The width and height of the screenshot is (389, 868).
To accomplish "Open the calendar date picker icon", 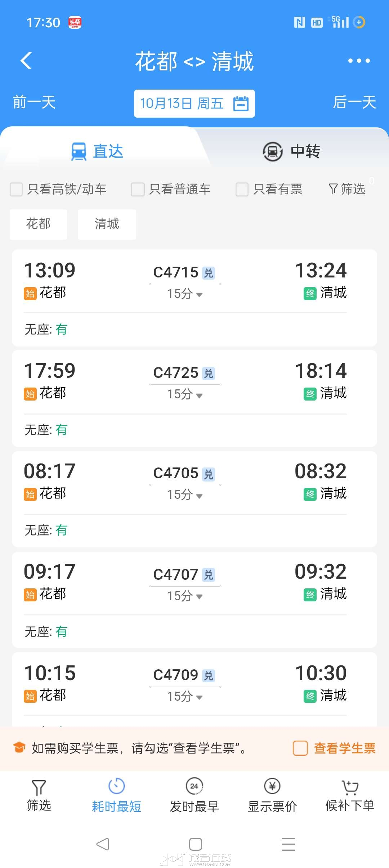I will pyautogui.click(x=241, y=104).
